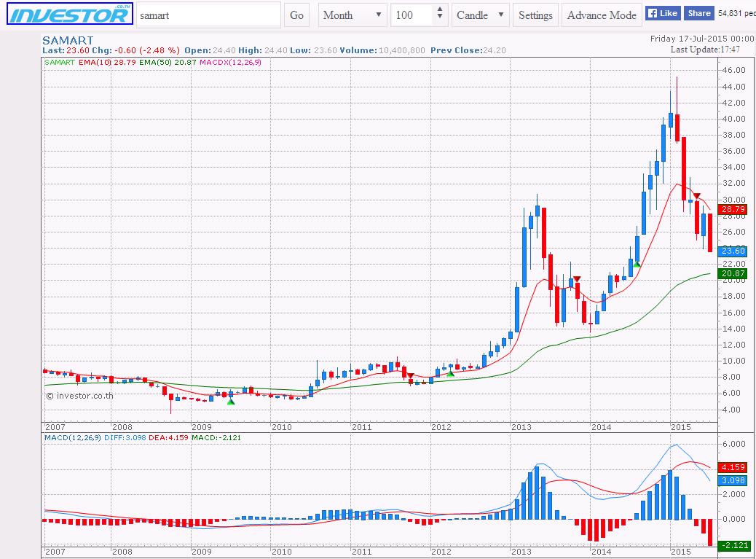
Task: Click the Facebook Like button
Action: point(662,13)
